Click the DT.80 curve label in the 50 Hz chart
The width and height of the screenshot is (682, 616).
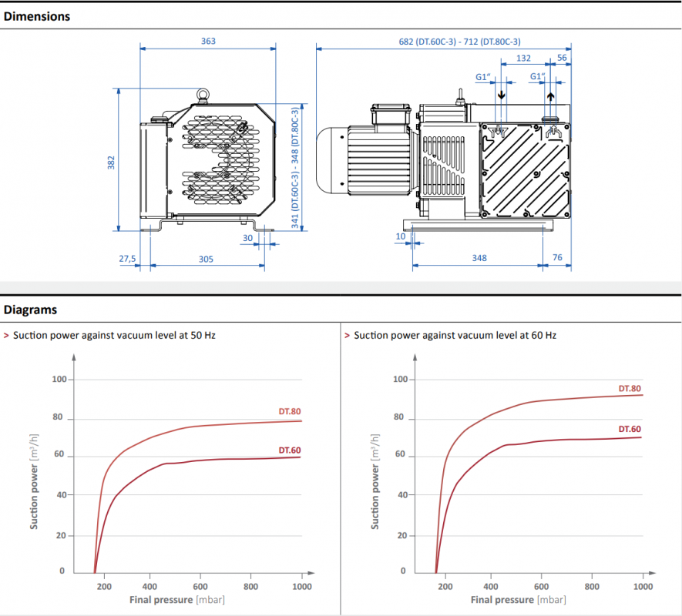[290, 411]
